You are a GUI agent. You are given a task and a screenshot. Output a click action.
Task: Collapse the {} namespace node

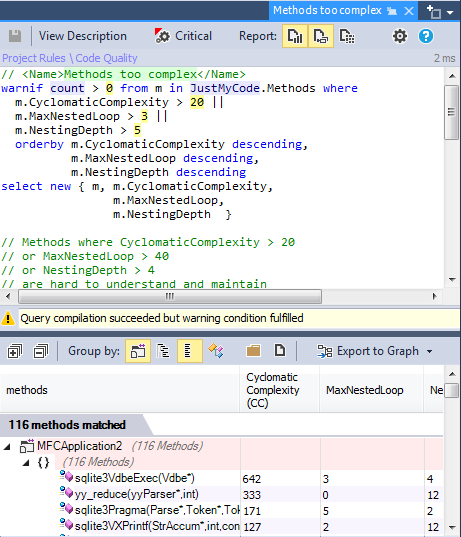[26, 463]
